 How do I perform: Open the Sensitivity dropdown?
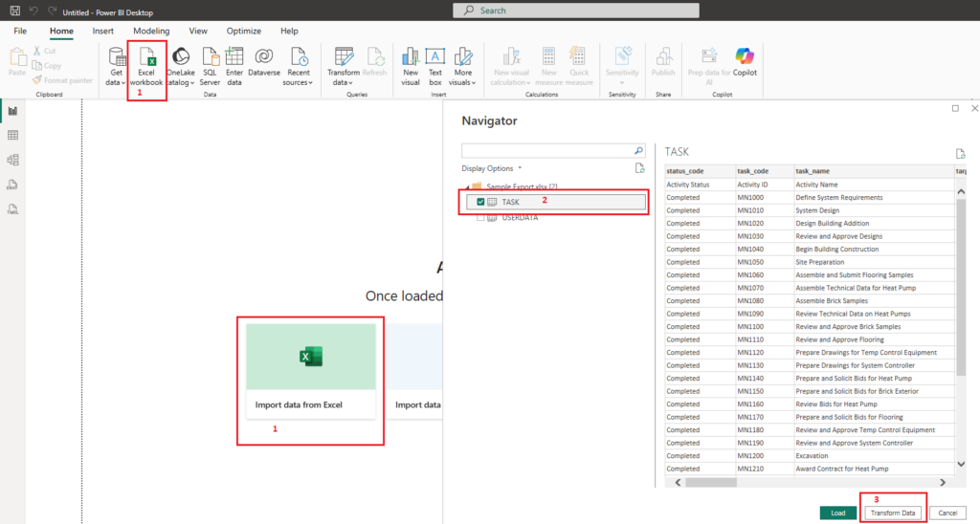[622, 82]
